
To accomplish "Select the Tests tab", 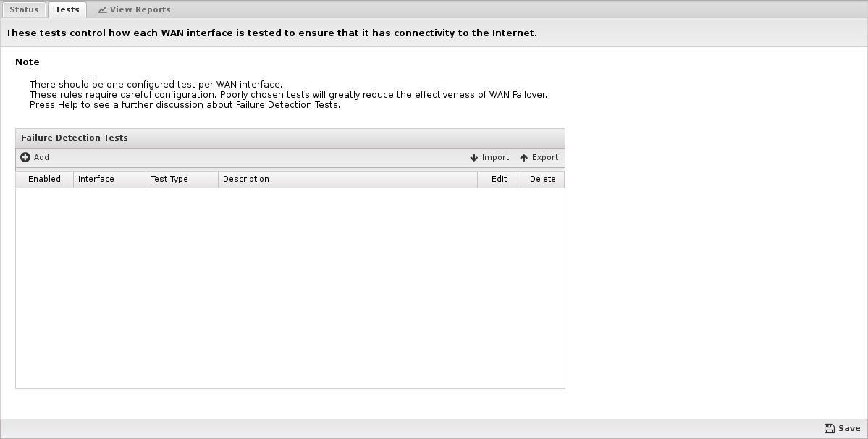I will click(x=67, y=9).
